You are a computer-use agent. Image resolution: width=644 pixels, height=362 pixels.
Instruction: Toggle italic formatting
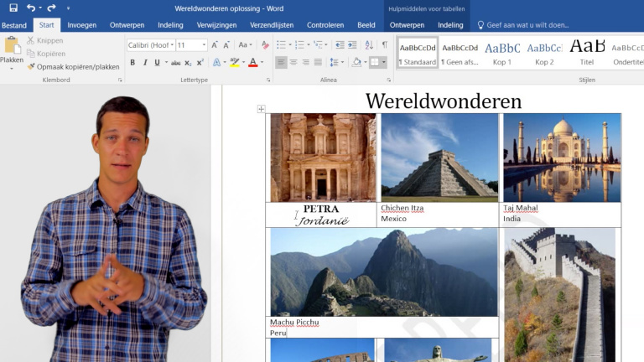[145, 62]
